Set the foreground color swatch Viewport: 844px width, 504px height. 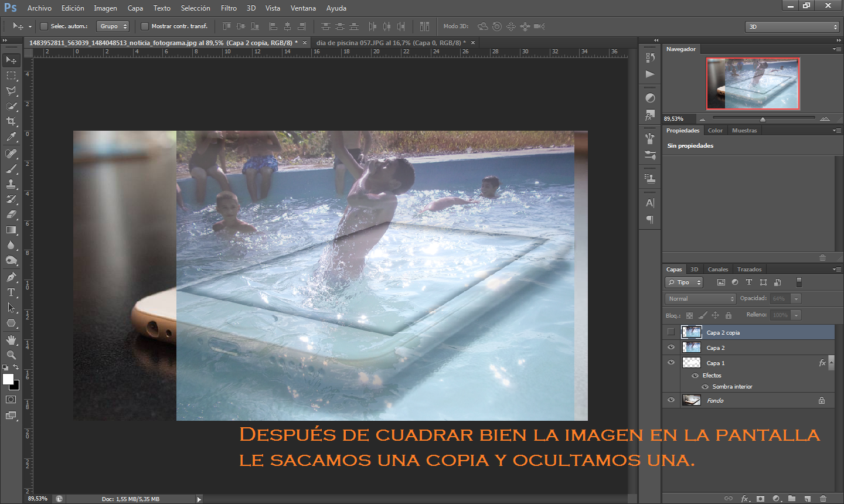[8, 379]
